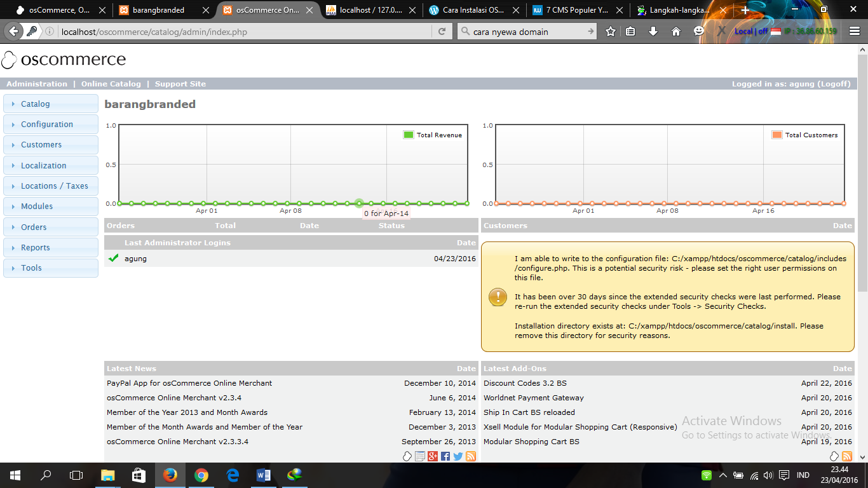Viewport: 868px width, 488px height.
Task: Click highlighted Apr-14 revenue data point
Action: [359, 203]
